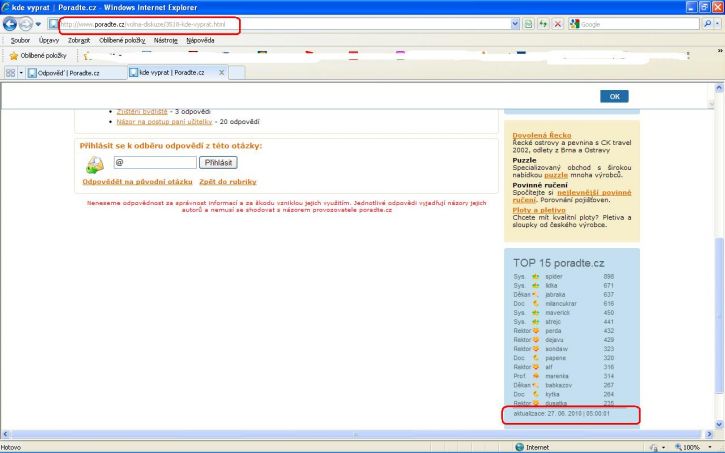Select the kde vyprat | Poradte.cz tab
The width and height of the screenshot is (725, 453).
coord(172,73)
